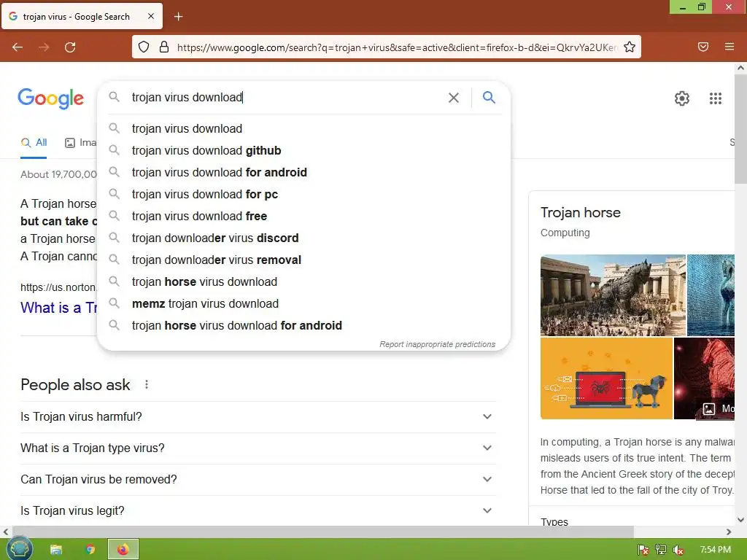Open red glowing horse thumbnail
747x560 pixels.
704,378
